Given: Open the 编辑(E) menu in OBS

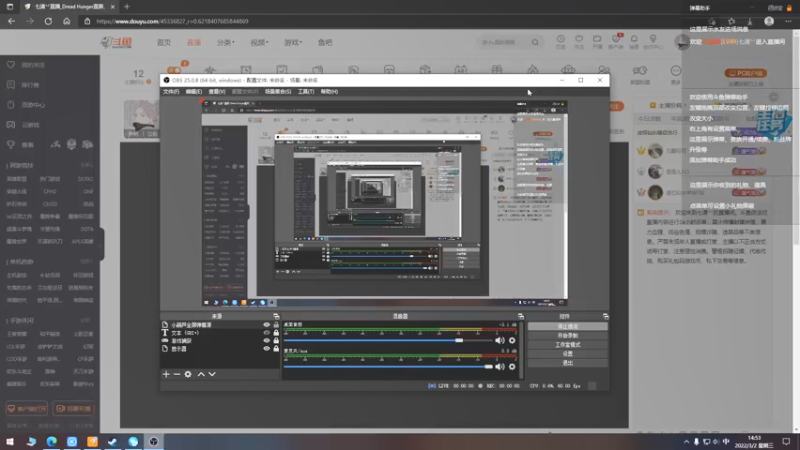Looking at the screenshot, I should tap(194, 92).
